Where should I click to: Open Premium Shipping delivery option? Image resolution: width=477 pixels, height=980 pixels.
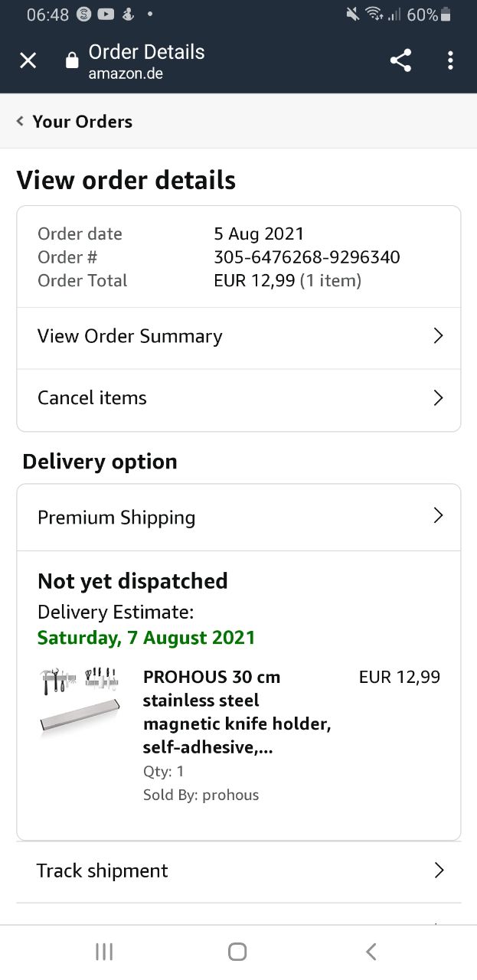pos(116,518)
